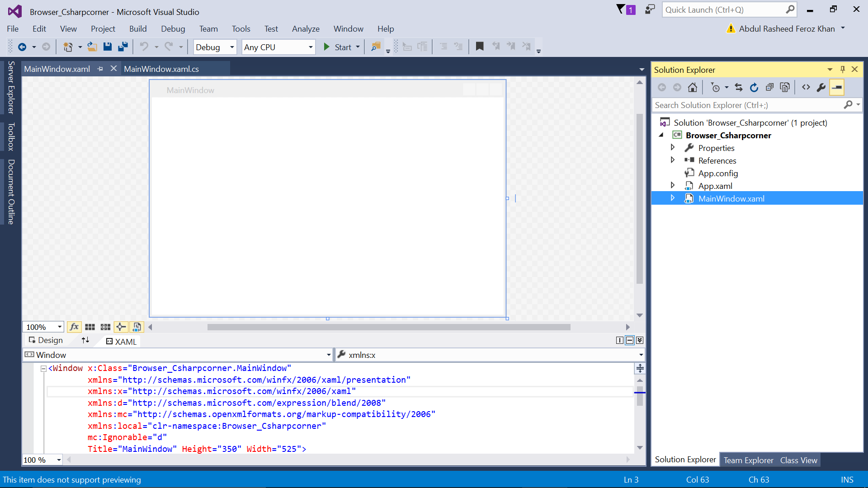Open the Any CPU platform dropdown

click(x=278, y=47)
